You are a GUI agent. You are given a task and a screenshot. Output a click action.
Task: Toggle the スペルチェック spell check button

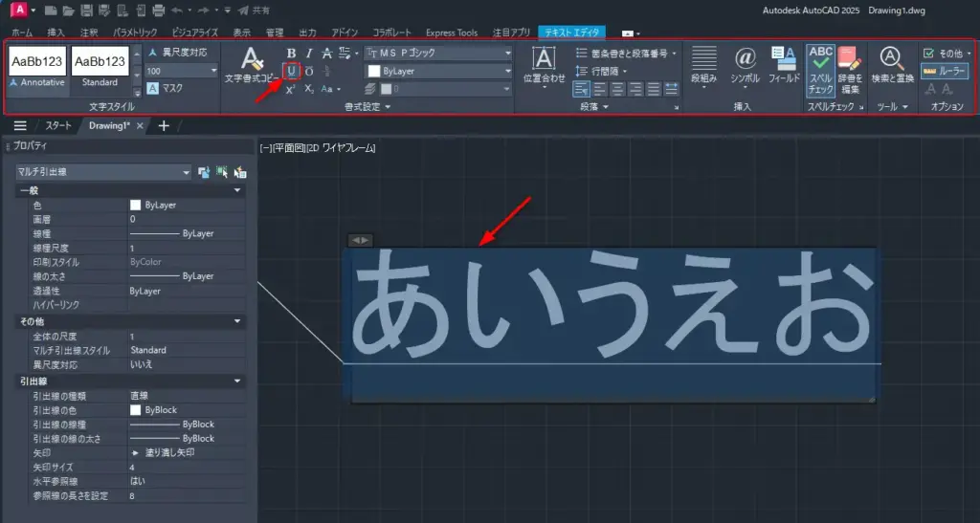pos(820,66)
